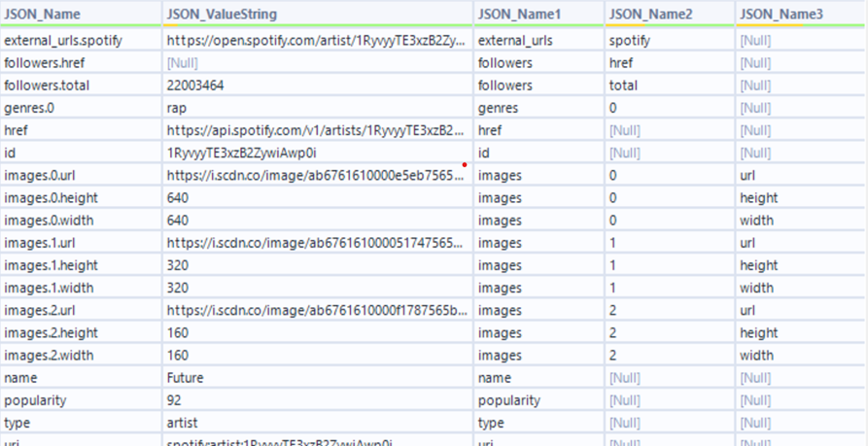The image size is (868, 446).
Task: Click the 92 popularity value
Action: (318, 400)
